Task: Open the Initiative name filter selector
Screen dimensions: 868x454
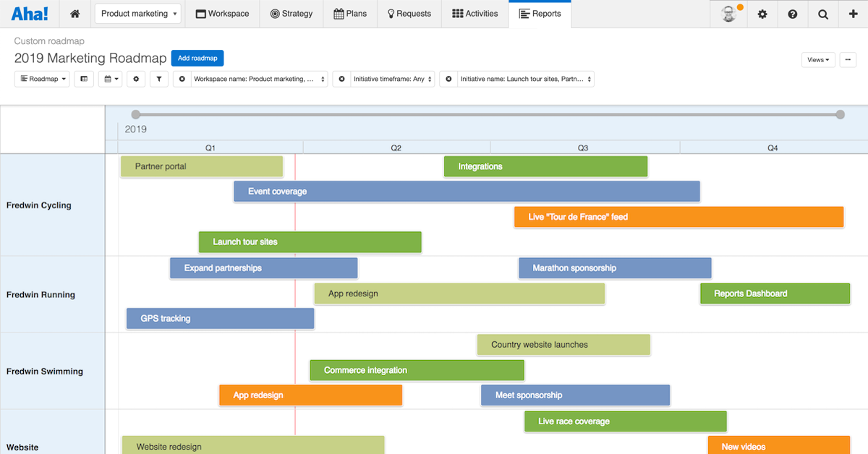Action: 525,79
